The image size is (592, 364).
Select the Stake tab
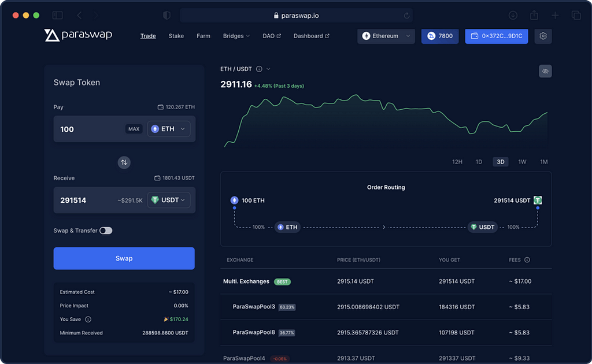point(176,36)
